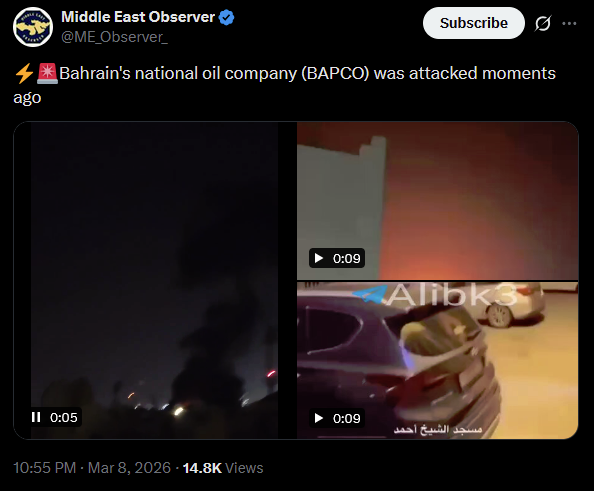
Task: View the 14.8K Views count
Action: (223, 468)
